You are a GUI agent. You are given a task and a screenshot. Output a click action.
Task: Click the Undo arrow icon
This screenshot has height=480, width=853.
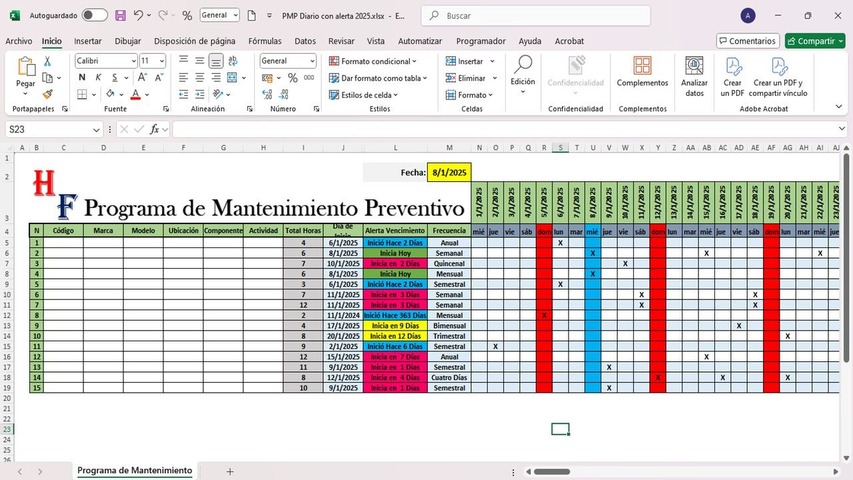(x=138, y=16)
